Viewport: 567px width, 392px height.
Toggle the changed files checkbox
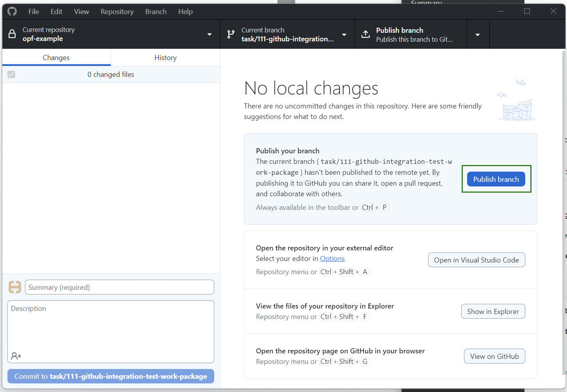pyautogui.click(x=11, y=74)
